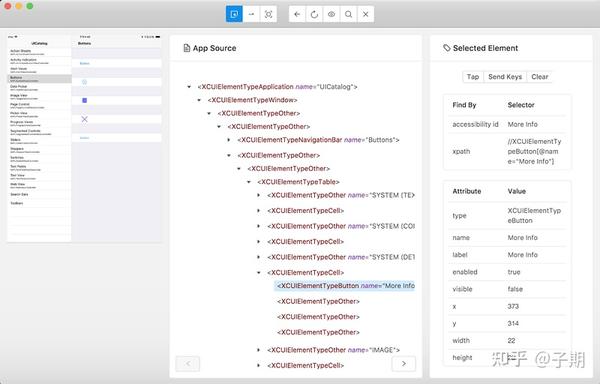This screenshot has height=384, width=600.
Task: Start recording with the eye icon
Action: point(331,15)
